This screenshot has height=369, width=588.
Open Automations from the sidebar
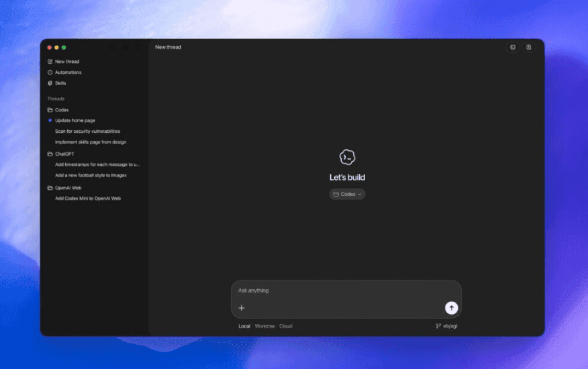(x=68, y=72)
